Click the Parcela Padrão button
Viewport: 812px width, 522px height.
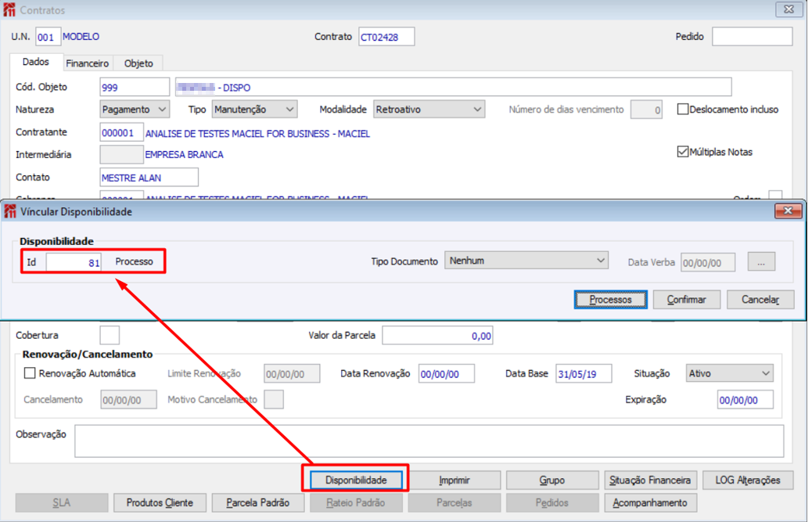click(x=258, y=502)
